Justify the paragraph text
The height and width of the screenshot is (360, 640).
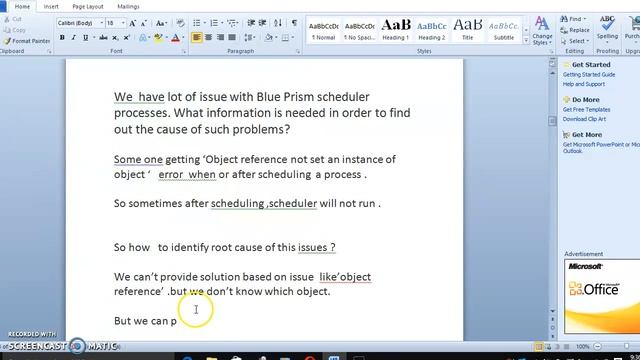[232, 38]
